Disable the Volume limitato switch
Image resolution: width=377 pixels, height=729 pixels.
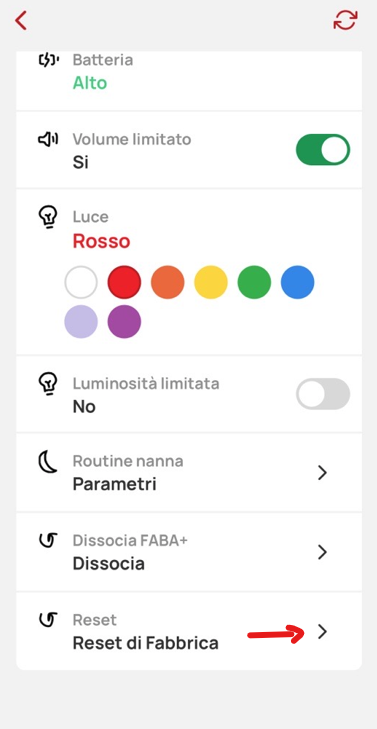[x=323, y=150]
